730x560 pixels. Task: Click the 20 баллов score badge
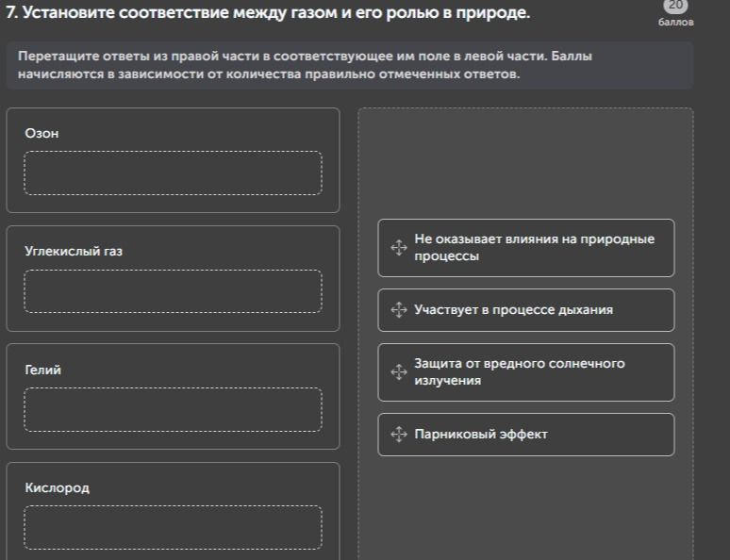click(675, 13)
